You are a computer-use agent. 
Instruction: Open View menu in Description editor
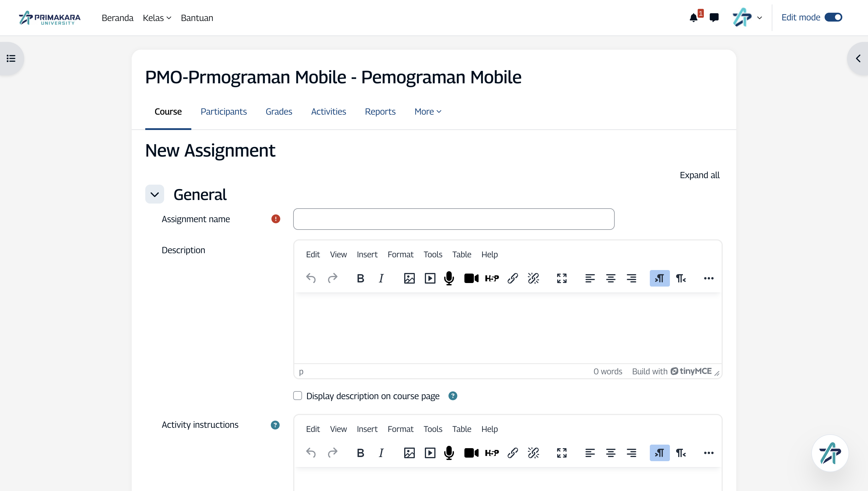pyautogui.click(x=338, y=255)
